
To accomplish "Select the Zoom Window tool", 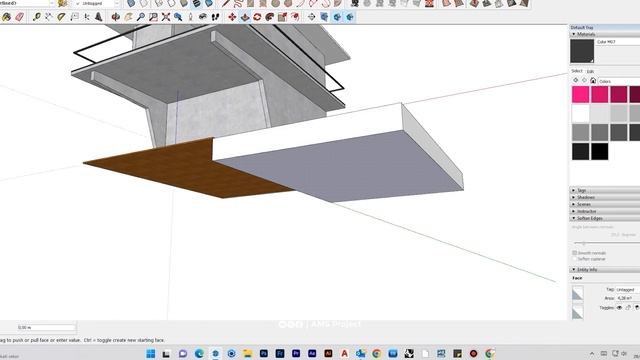I will [x=153, y=17].
